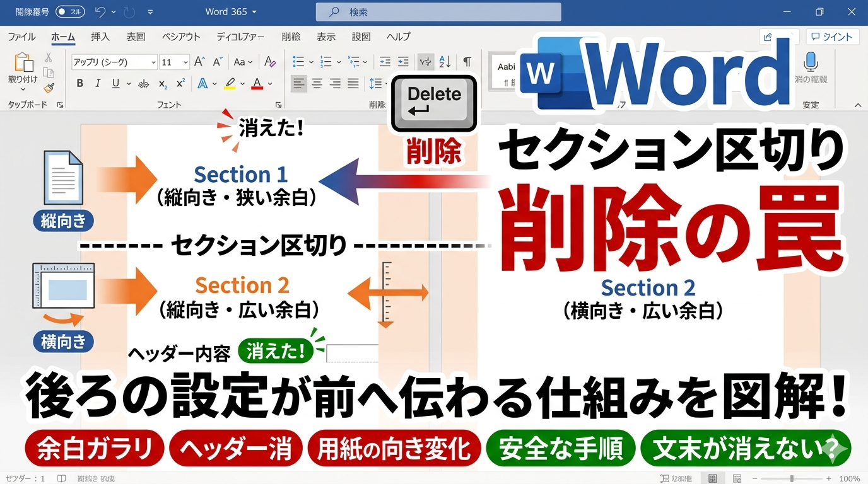This screenshot has width=868, height=484.
Task: Open the Undo history dropdown arrow
Action: (114, 12)
